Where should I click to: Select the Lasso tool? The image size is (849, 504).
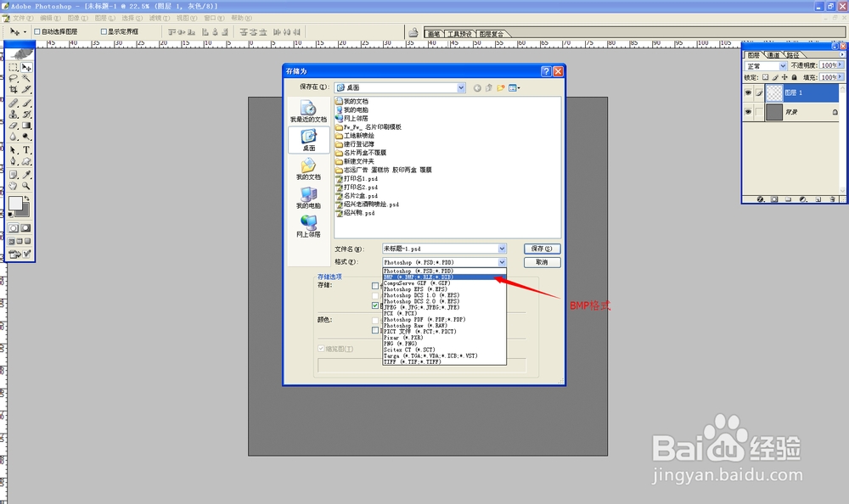click(x=14, y=79)
